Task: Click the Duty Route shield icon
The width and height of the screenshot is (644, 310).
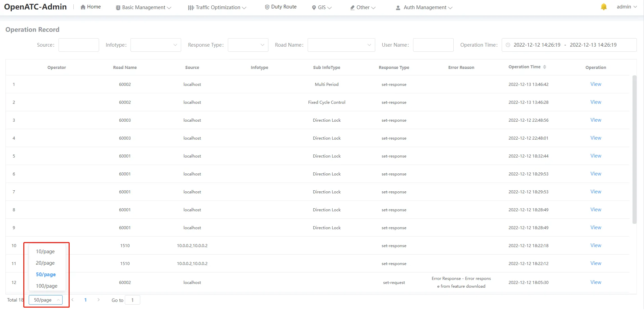Action: [267, 7]
